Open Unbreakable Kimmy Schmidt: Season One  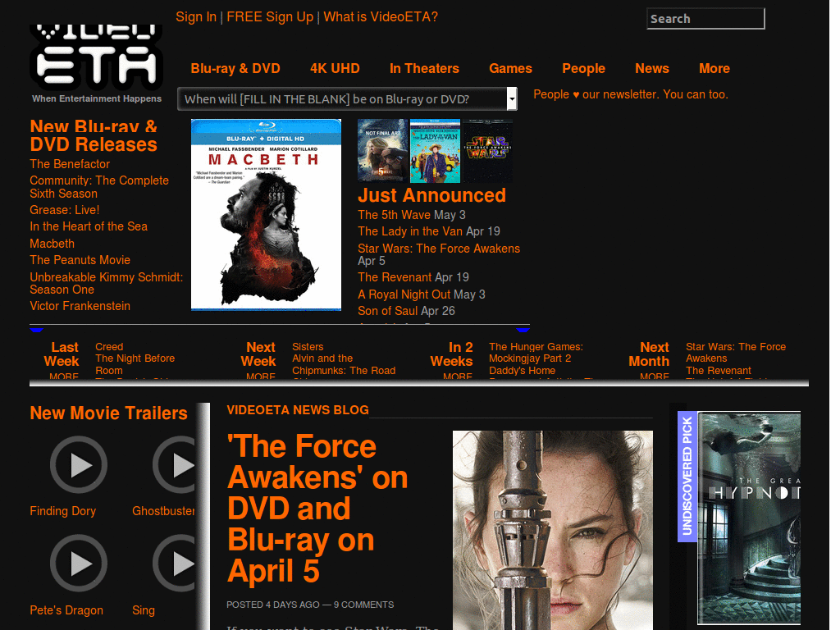(106, 283)
